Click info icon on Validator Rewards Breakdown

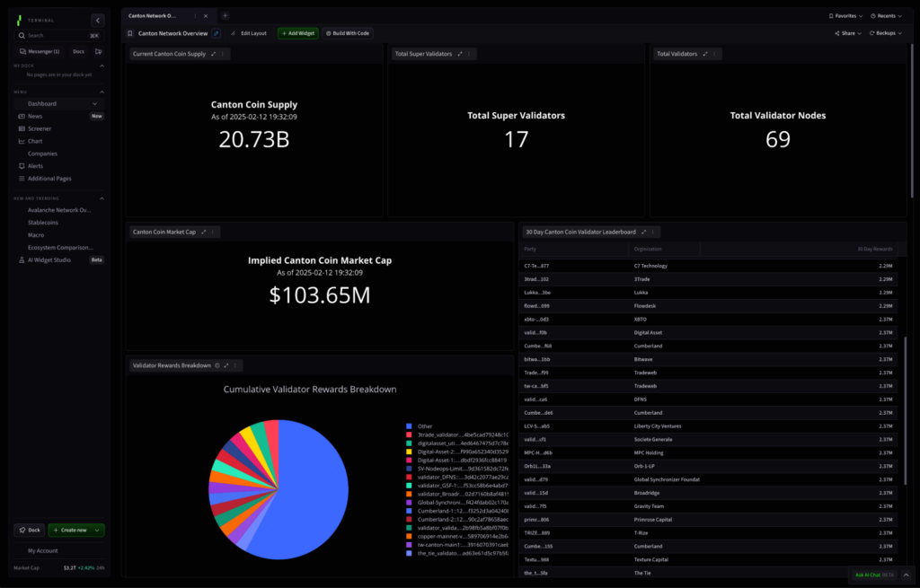click(x=217, y=365)
